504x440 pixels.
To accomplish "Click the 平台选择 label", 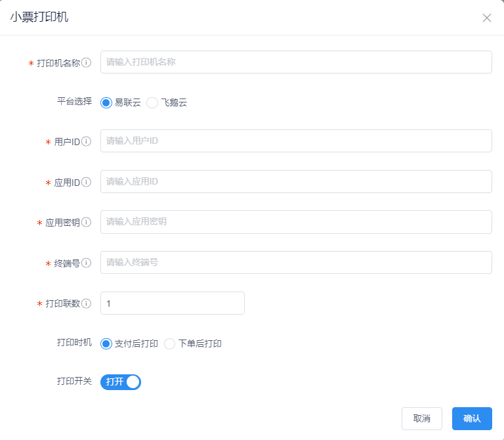I will (x=74, y=101).
